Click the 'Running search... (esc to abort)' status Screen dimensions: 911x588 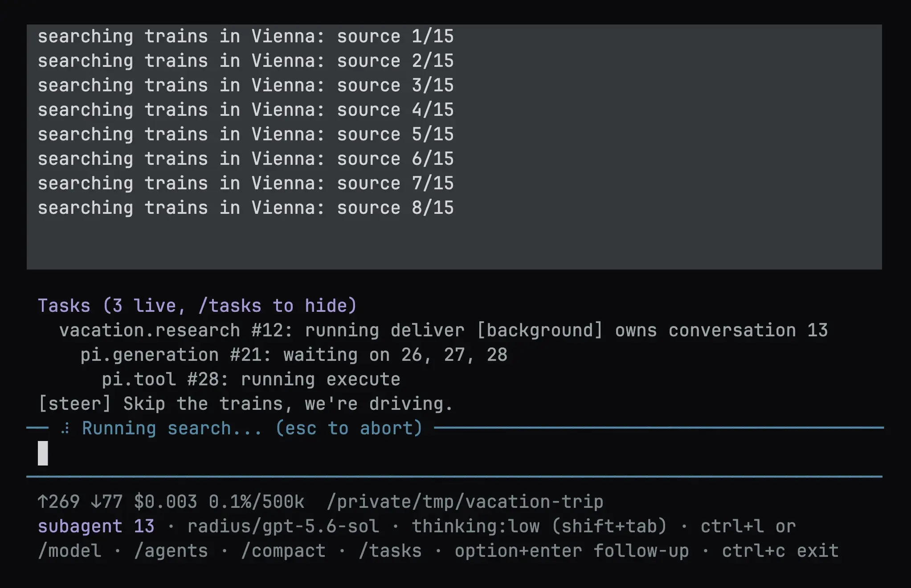252,429
